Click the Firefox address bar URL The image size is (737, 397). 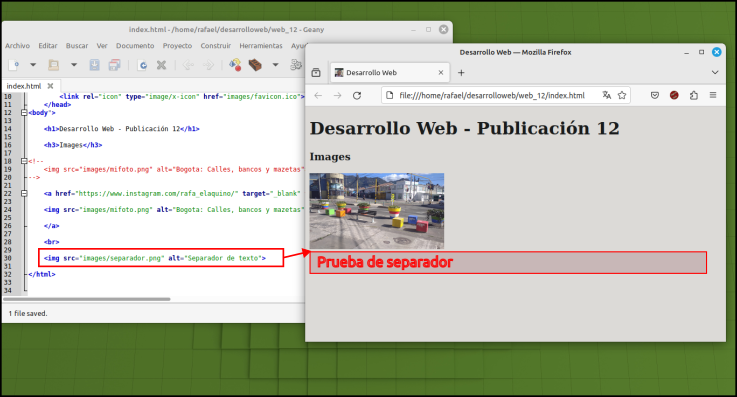pos(492,95)
